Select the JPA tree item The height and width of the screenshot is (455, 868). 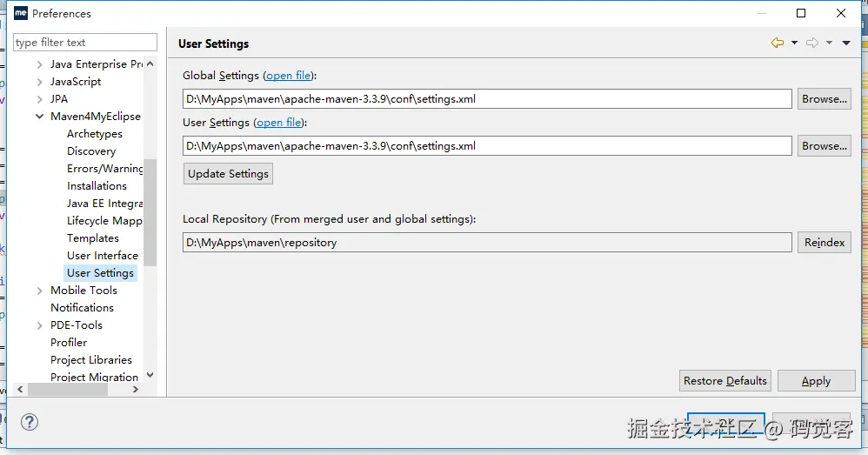click(59, 99)
